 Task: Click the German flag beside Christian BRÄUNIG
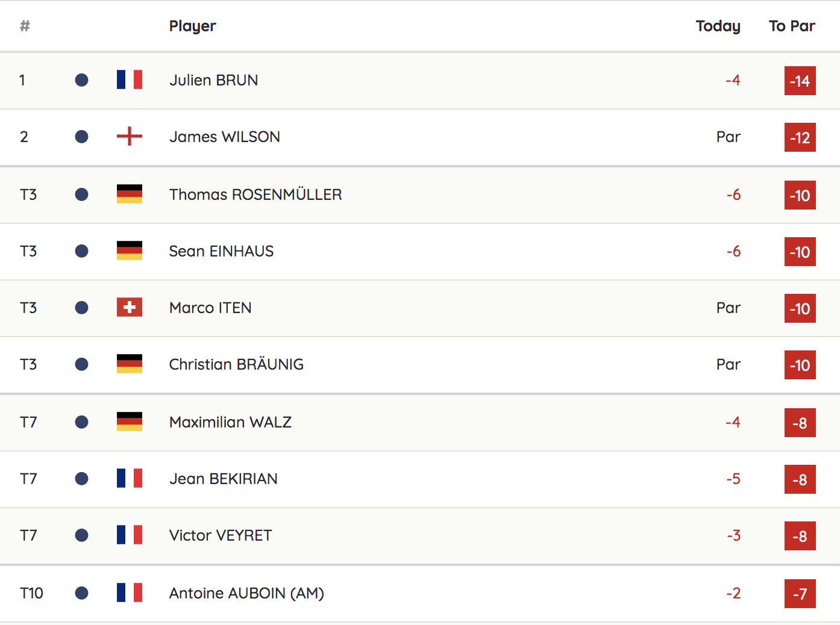click(130, 364)
